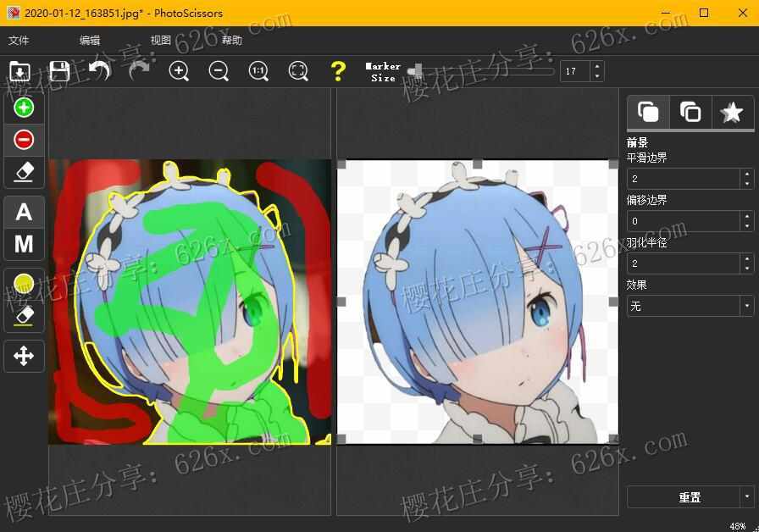Open the Foreground settings tab
This screenshot has width=759, height=532.
[648, 112]
